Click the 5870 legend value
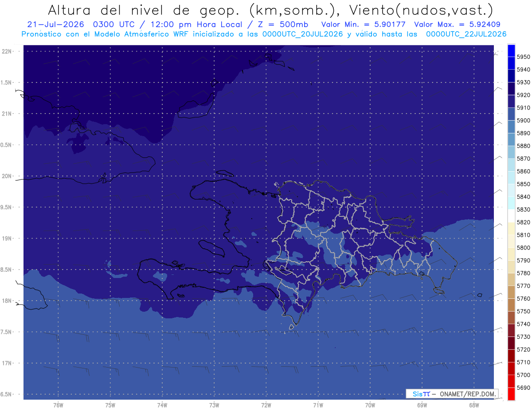Screen dimensions: 532x411 pyautogui.click(x=523, y=159)
